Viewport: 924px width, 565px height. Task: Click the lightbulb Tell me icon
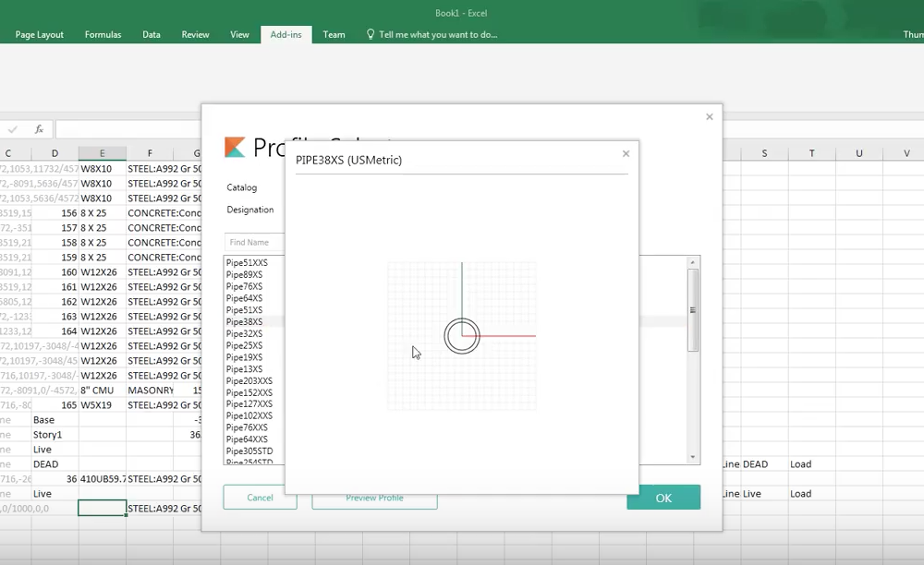[371, 34]
